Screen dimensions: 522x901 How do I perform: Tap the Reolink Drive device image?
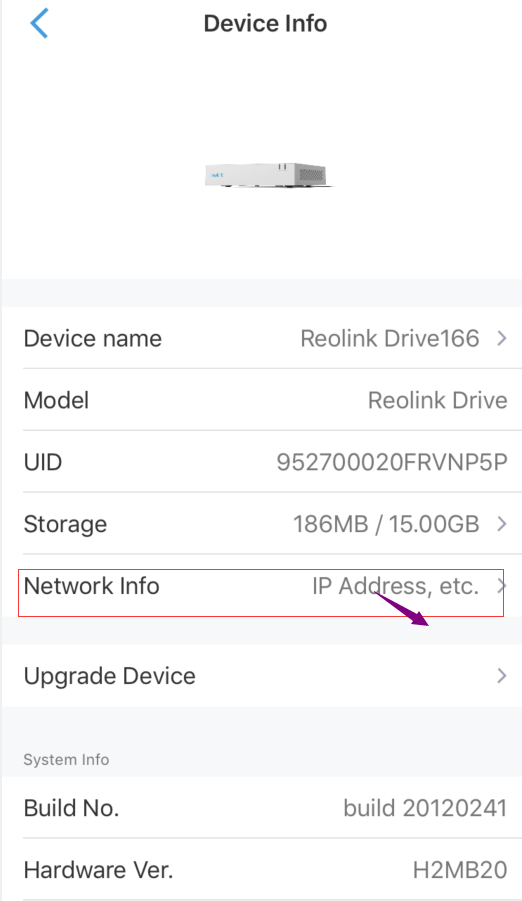tap(269, 175)
